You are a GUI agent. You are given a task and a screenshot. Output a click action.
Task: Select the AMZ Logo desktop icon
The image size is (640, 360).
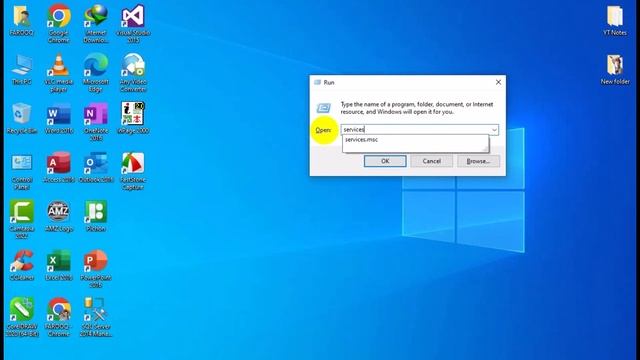pos(59,216)
